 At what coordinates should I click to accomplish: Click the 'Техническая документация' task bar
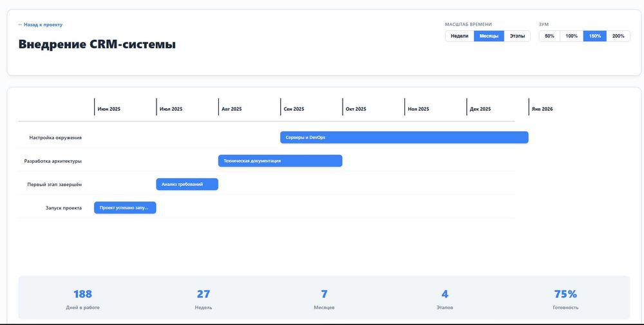[x=280, y=161]
